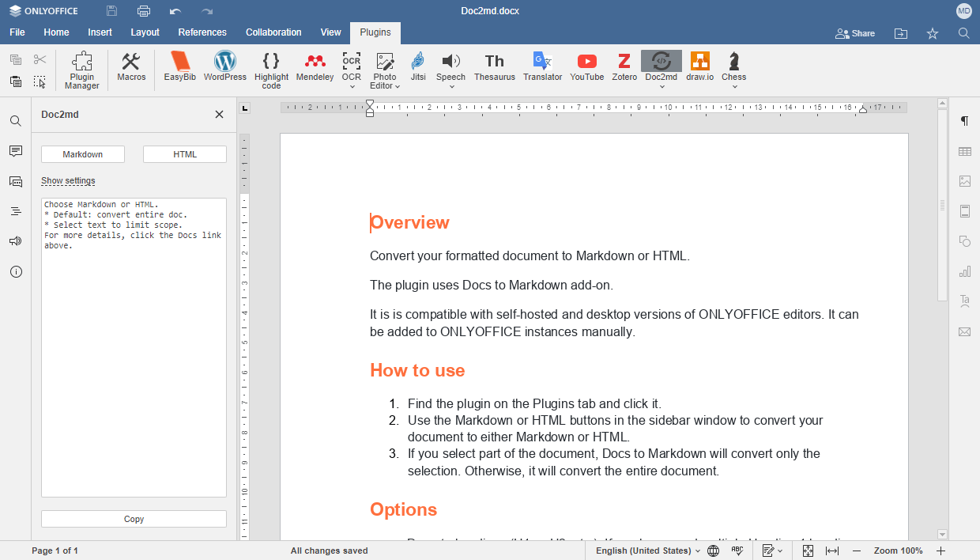Click the Copy button in Doc2md panel
This screenshot has width=980, height=560.
(134, 519)
